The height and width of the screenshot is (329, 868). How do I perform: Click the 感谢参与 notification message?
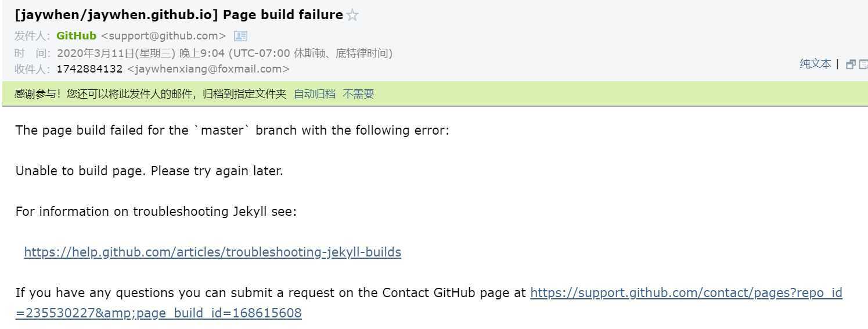point(150,94)
